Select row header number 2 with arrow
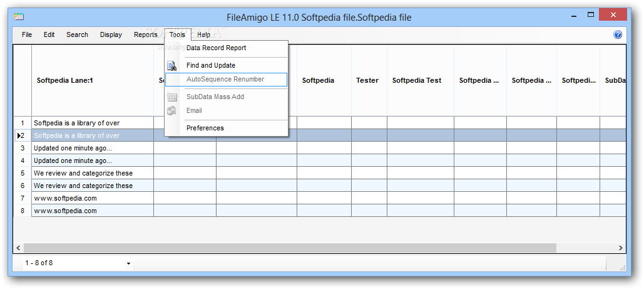Image resolution: width=644 pixels, height=289 pixels. tap(23, 135)
